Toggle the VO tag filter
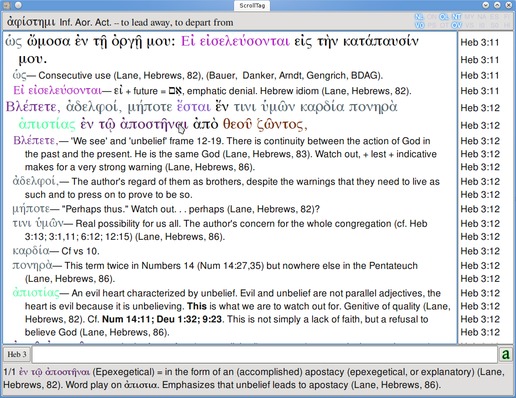Screen dimensions: 516x398 419,25
